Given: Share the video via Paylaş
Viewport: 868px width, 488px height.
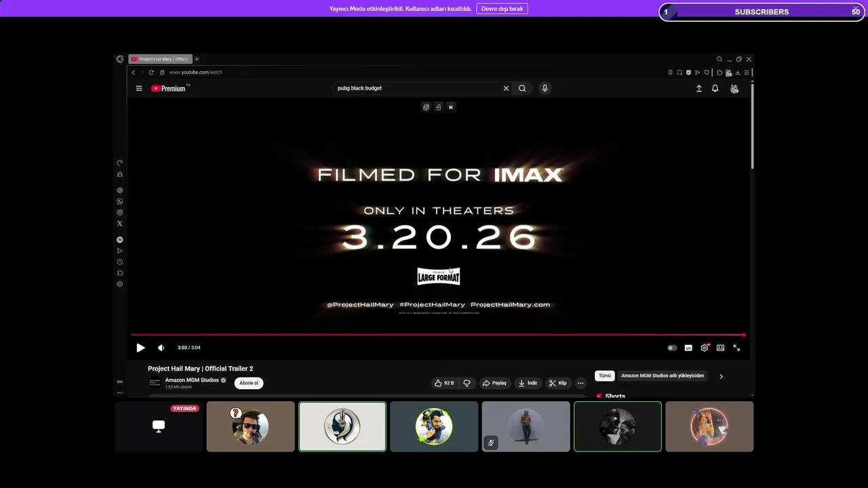Looking at the screenshot, I should (494, 383).
